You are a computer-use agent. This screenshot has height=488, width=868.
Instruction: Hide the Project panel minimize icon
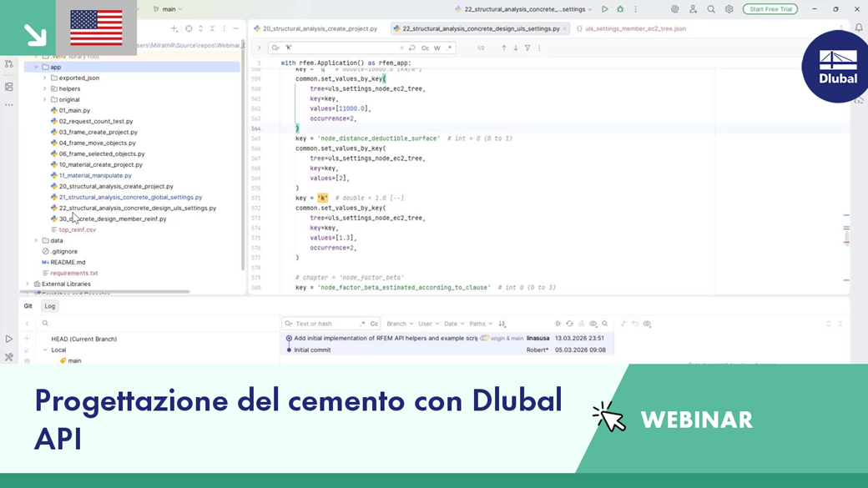pyautogui.click(x=236, y=28)
